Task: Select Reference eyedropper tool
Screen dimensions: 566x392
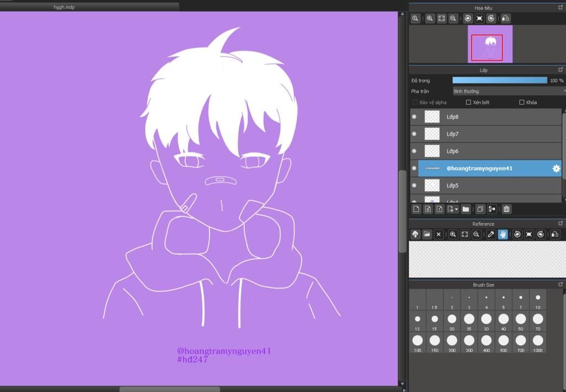Action: pyautogui.click(x=491, y=235)
